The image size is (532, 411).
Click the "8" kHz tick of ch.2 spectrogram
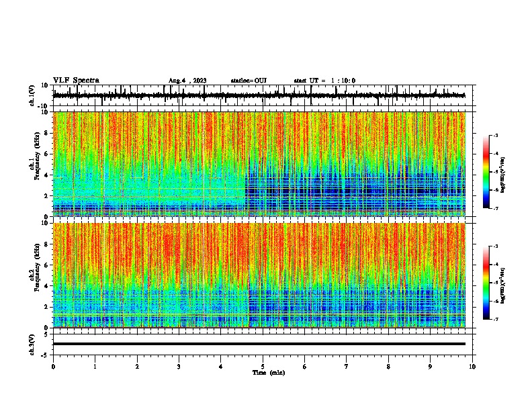(46, 244)
